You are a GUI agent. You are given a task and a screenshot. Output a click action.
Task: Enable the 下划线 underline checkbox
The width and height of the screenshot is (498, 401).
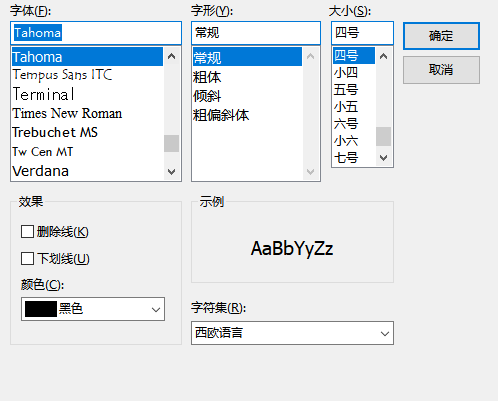(27, 258)
